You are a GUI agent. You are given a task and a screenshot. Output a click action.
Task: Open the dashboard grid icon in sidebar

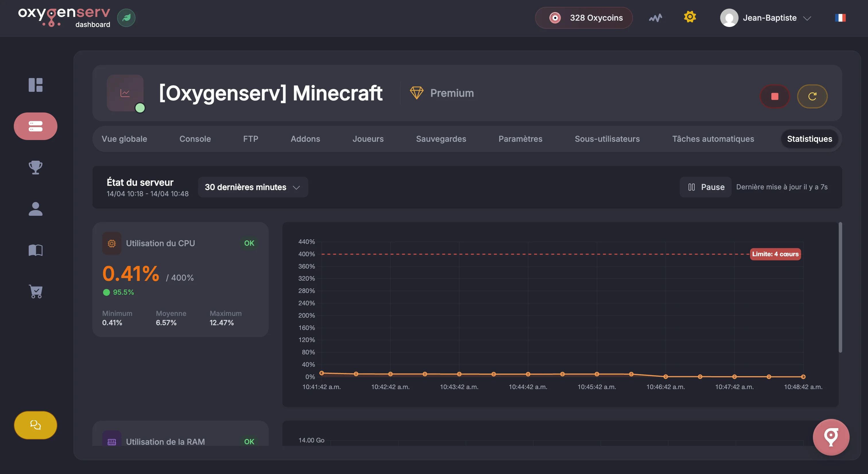(x=35, y=85)
